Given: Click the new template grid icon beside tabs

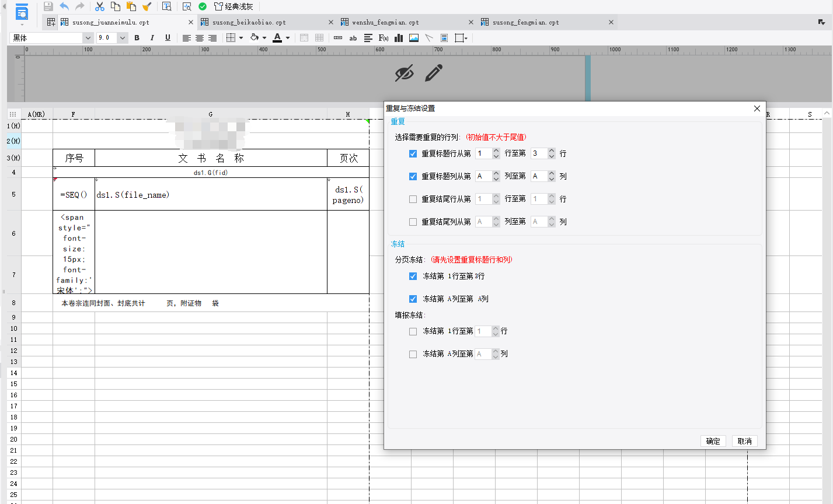Looking at the screenshot, I should click(x=51, y=22).
